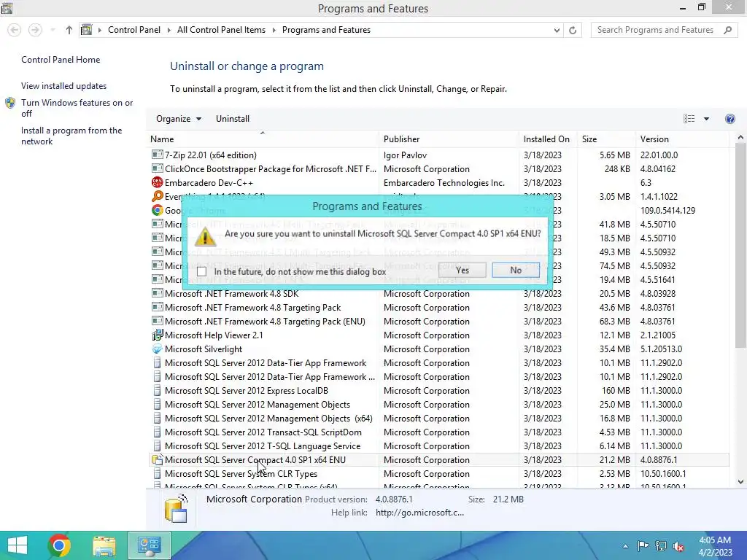The width and height of the screenshot is (747, 560).
Task: Click the search magnifier icon
Action: click(727, 30)
